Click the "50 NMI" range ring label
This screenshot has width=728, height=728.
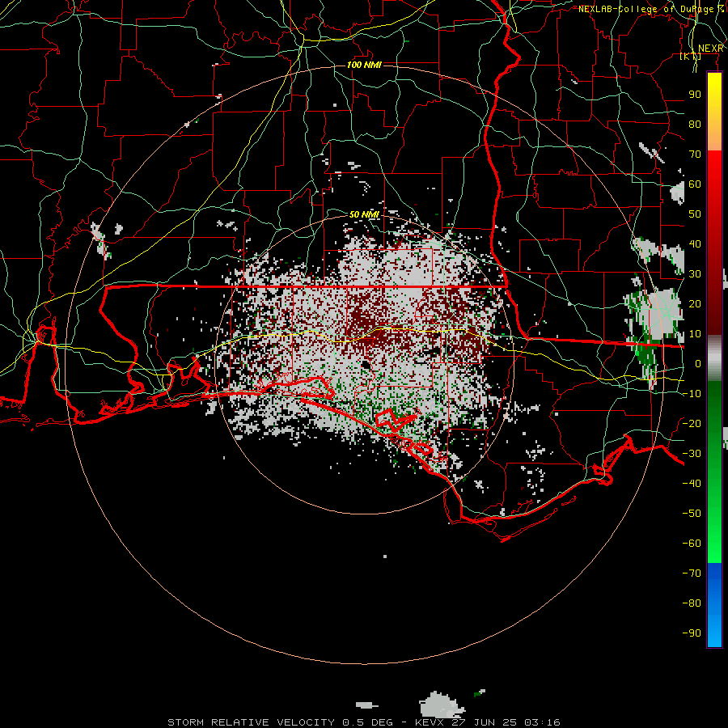[x=365, y=214]
